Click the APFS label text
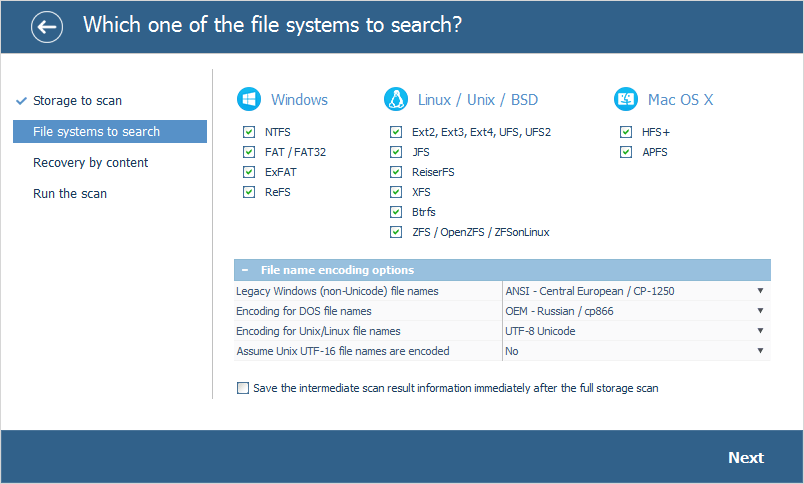The width and height of the screenshot is (804, 484). 655,152
